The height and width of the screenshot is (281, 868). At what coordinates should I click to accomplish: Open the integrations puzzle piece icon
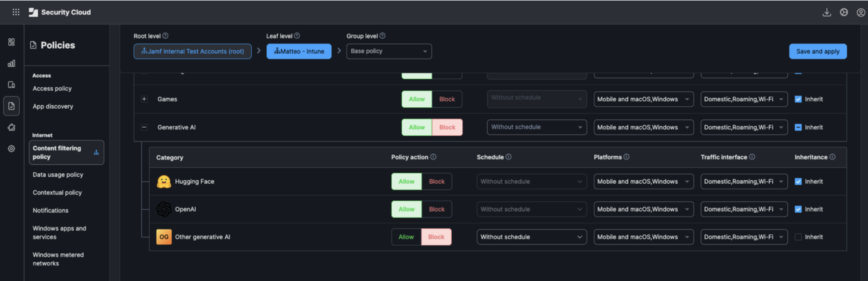tap(11, 127)
